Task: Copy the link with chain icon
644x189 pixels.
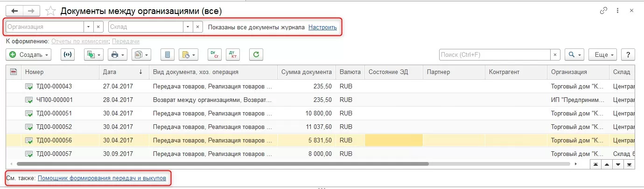Action: point(604,10)
